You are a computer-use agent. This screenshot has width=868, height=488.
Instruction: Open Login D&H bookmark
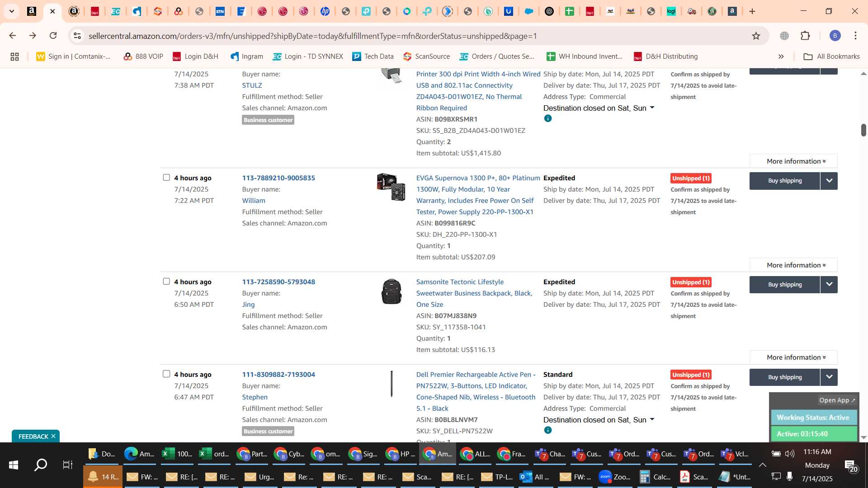[x=195, y=56]
